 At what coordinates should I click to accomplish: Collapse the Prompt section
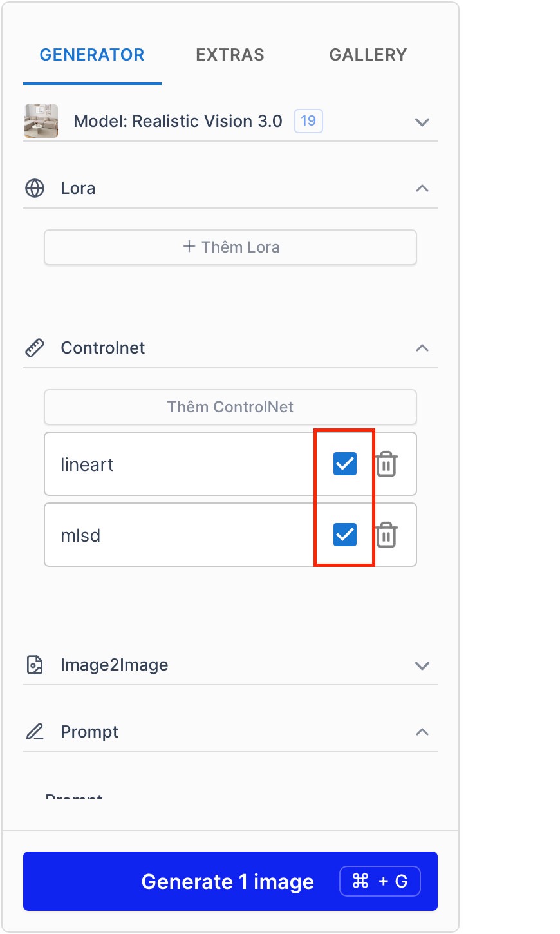422,732
